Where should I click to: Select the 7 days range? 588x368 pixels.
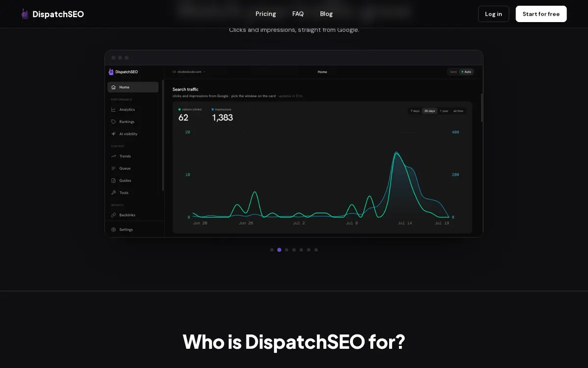click(x=415, y=111)
